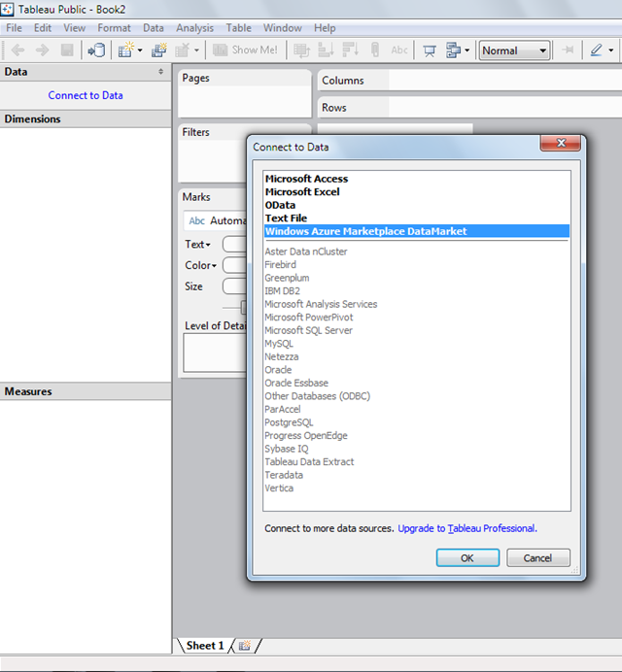Open the Normal fit dropdown
Screen dimensions: 622x672
click(514, 50)
